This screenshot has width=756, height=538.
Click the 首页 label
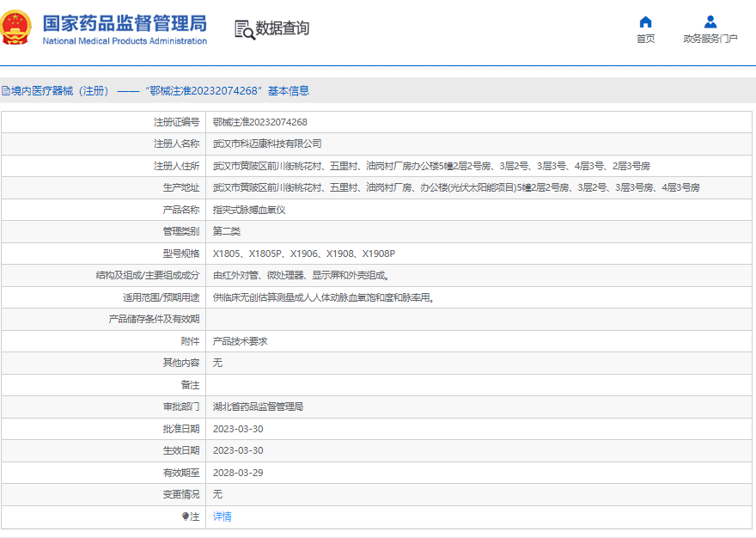coord(645,39)
